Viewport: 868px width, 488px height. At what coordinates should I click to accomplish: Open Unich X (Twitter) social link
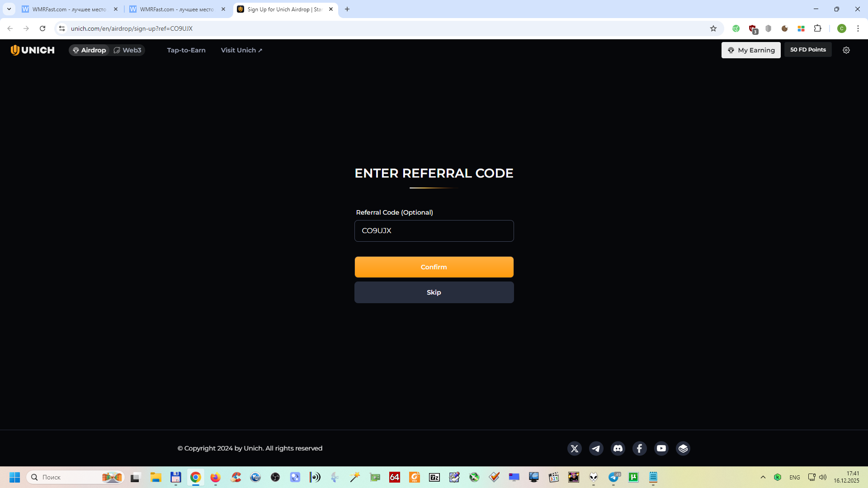click(574, 448)
